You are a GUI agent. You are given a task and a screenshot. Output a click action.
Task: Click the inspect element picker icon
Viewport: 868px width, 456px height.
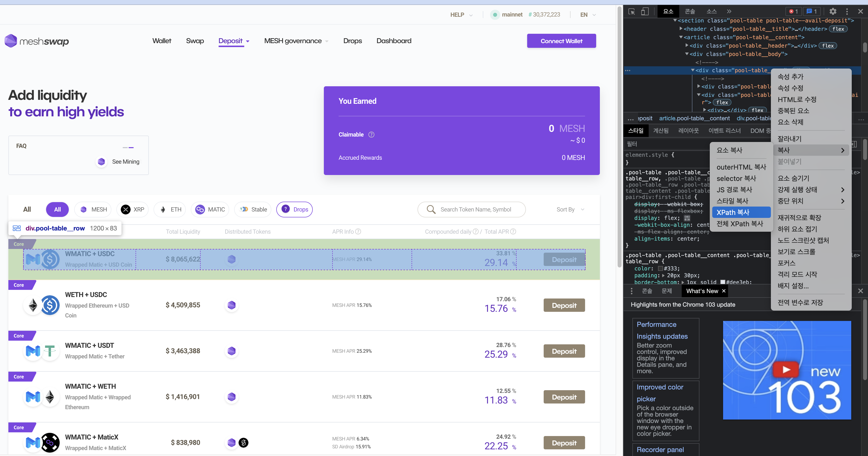pyautogui.click(x=632, y=11)
